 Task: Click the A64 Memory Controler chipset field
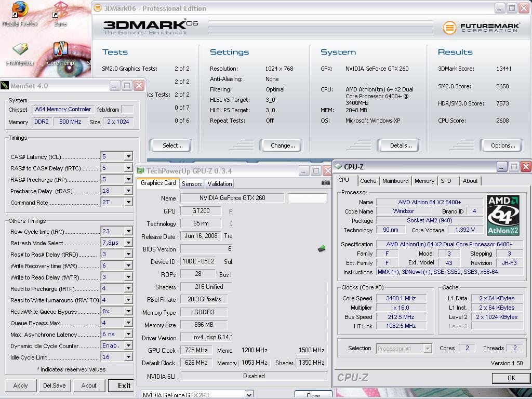click(63, 109)
